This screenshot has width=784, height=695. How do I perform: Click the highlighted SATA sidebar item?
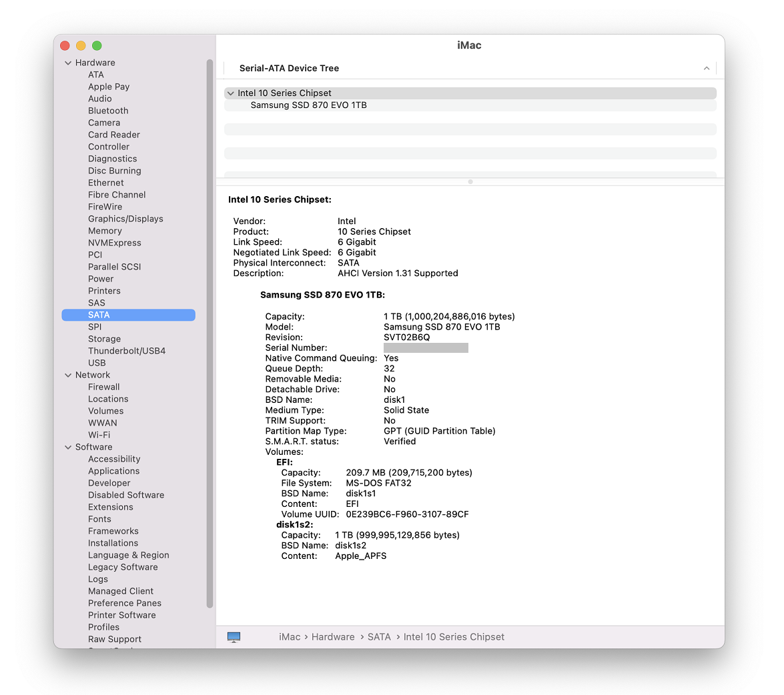coord(129,315)
